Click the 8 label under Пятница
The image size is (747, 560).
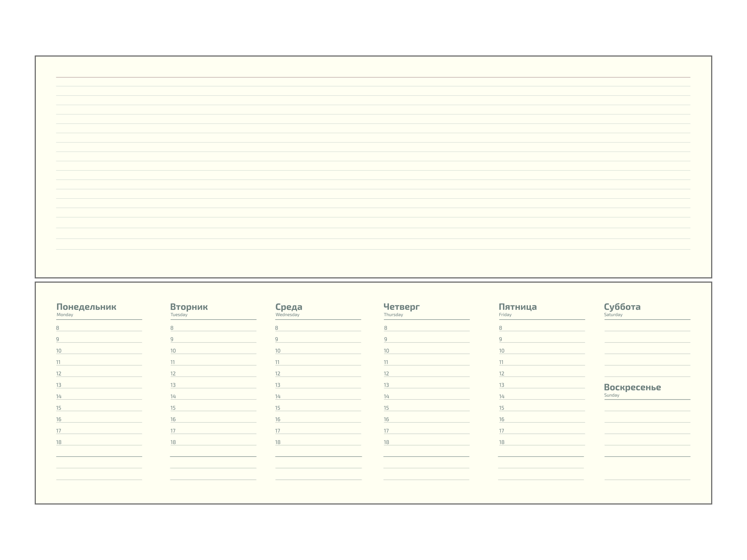pos(501,328)
